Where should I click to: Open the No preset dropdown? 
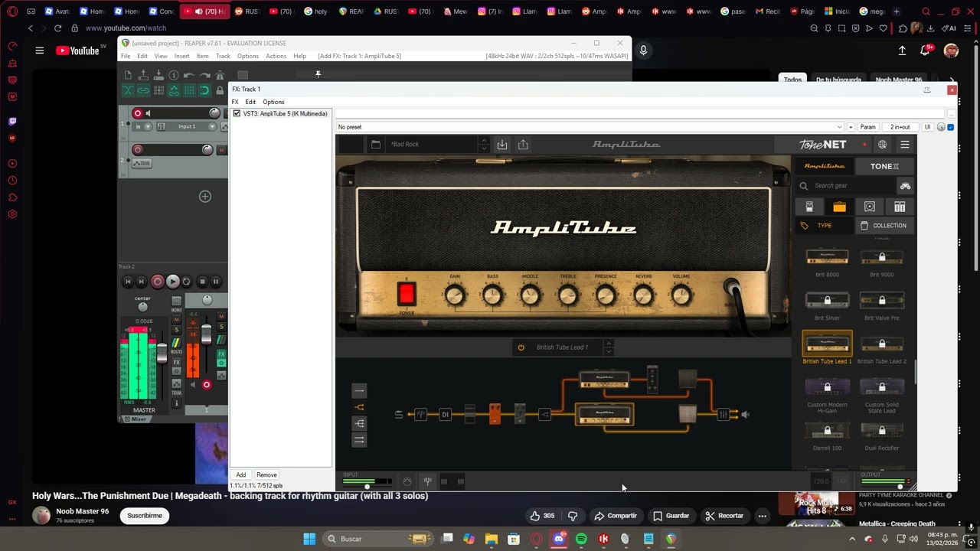590,127
